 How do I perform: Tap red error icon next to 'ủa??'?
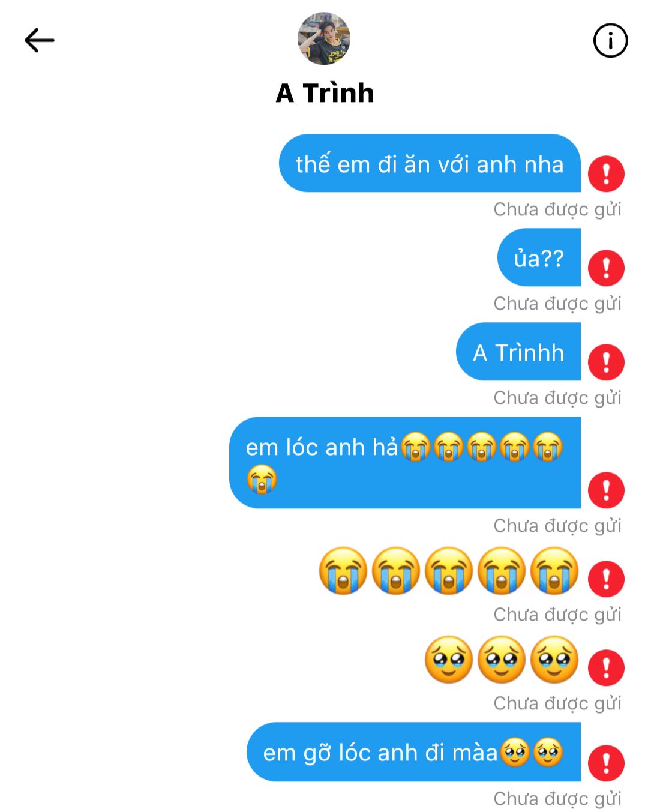pos(606,268)
